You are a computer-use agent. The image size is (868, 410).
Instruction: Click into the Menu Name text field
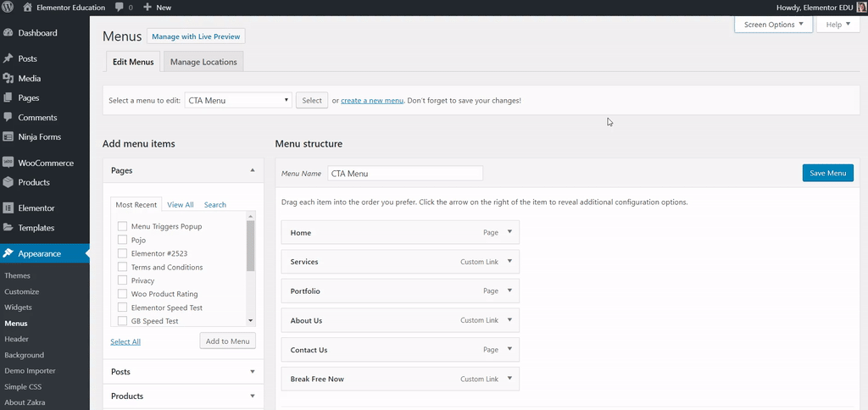[x=404, y=173]
